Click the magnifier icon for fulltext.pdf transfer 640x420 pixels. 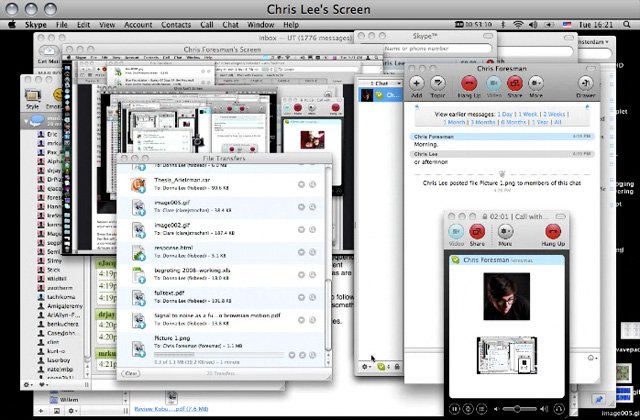pos(312,298)
